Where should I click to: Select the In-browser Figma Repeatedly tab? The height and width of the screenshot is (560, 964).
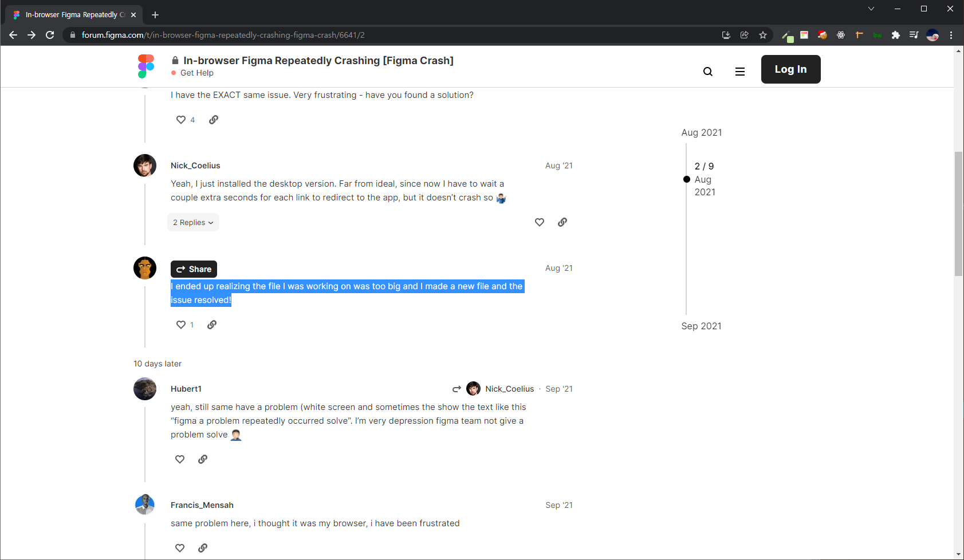click(x=74, y=15)
